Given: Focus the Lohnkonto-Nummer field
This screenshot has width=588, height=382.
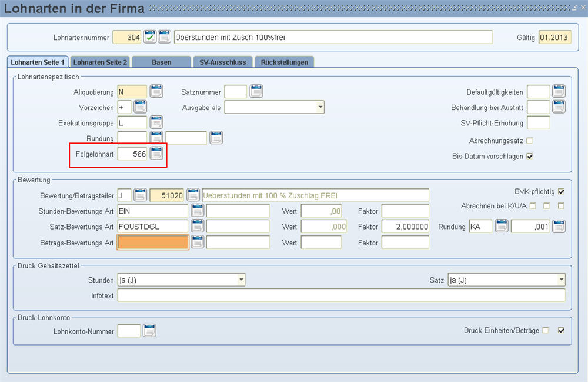Looking at the screenshot, I should [129, 331].
